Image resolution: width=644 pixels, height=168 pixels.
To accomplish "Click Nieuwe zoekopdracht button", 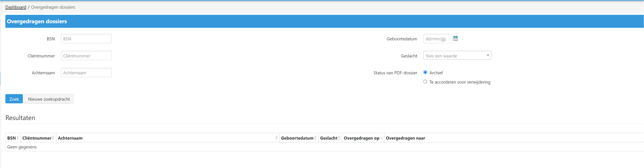I will 49,99.
